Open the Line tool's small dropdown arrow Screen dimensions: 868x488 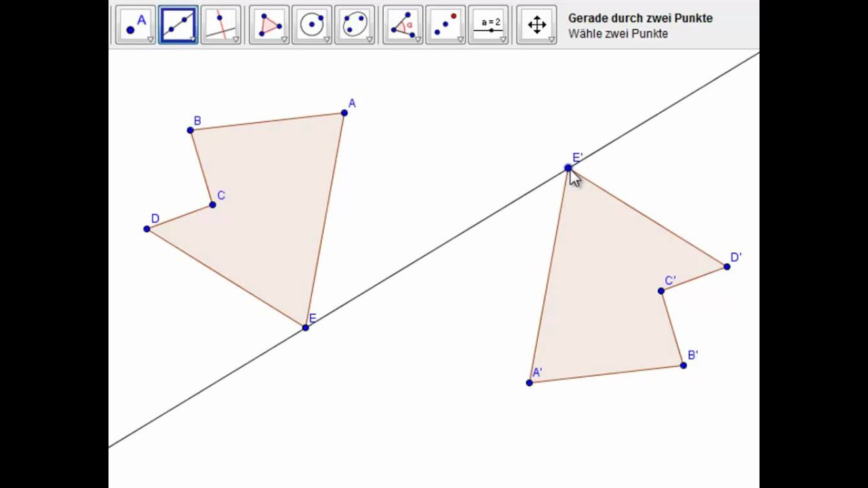point(193,40)
